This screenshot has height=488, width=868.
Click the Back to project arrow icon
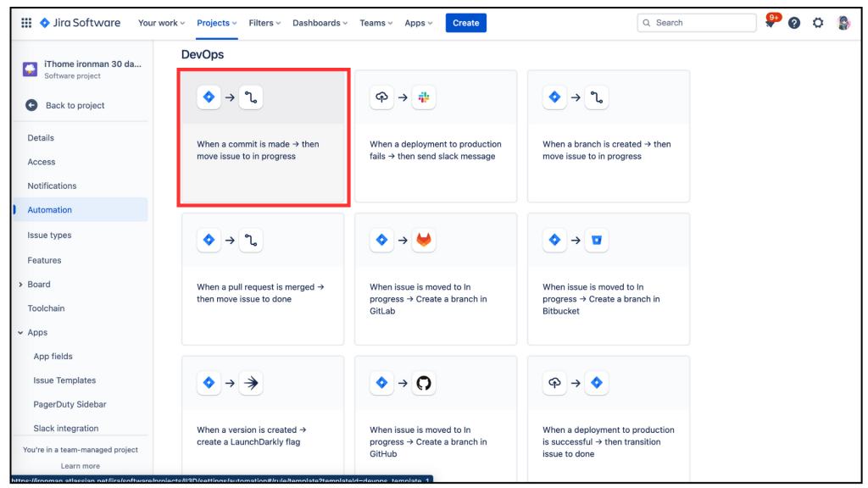31,105
